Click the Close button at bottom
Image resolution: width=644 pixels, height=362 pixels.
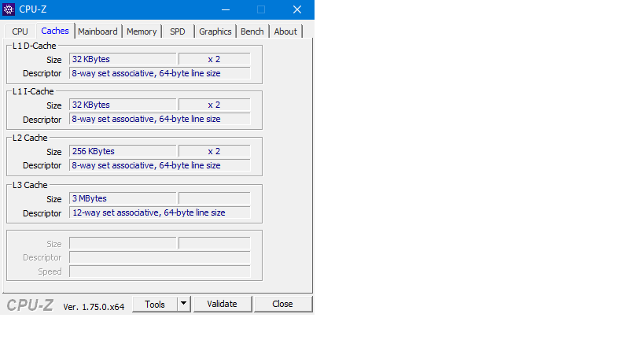click(282, 304)
